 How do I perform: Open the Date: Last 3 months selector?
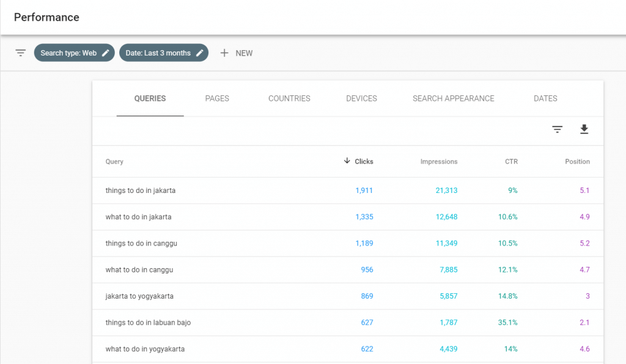tap(159, 53)
